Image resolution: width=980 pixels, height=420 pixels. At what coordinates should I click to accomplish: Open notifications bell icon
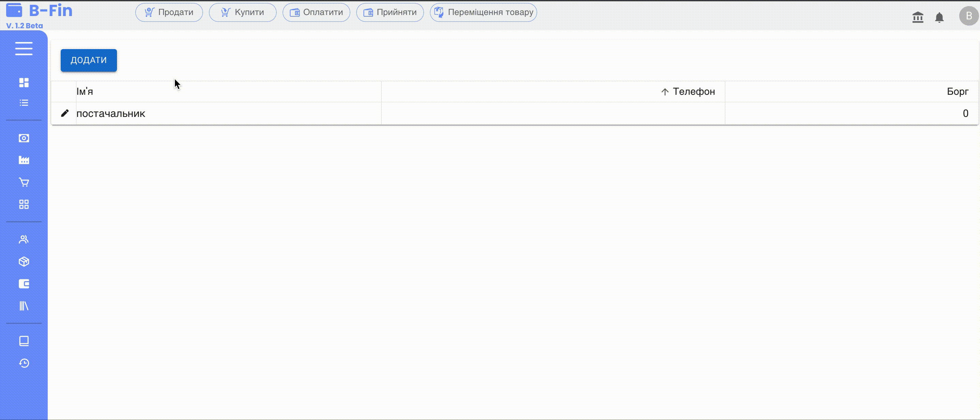[939, 17]
